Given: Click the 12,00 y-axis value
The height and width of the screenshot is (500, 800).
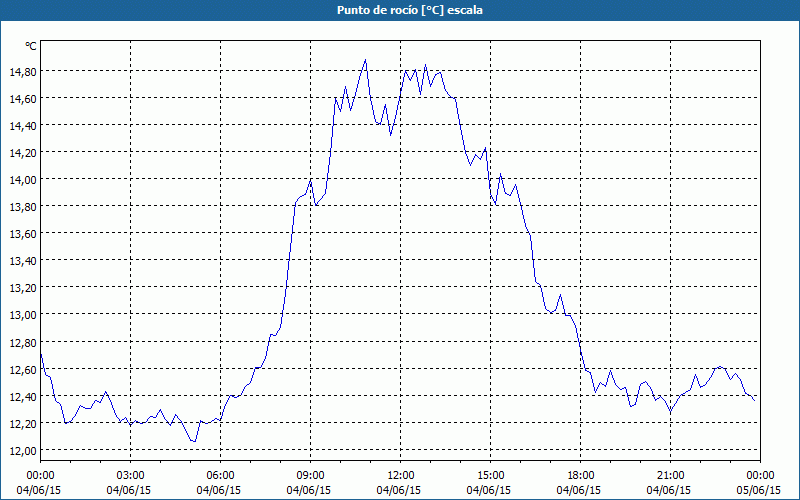Looking at the screenshot, I should click(23, 451).
